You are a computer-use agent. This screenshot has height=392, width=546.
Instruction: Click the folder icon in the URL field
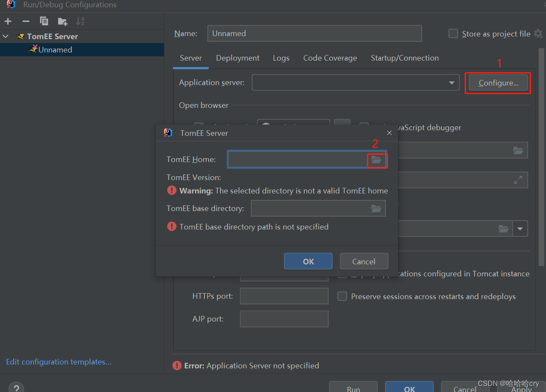(518, 150)
